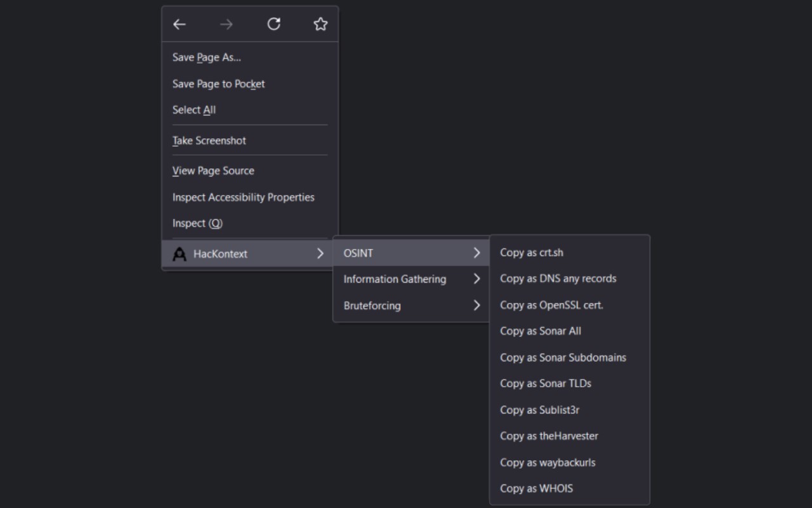Choose Save Page As
The height and width of the screenshot is (508, 812).
[207, 57]
